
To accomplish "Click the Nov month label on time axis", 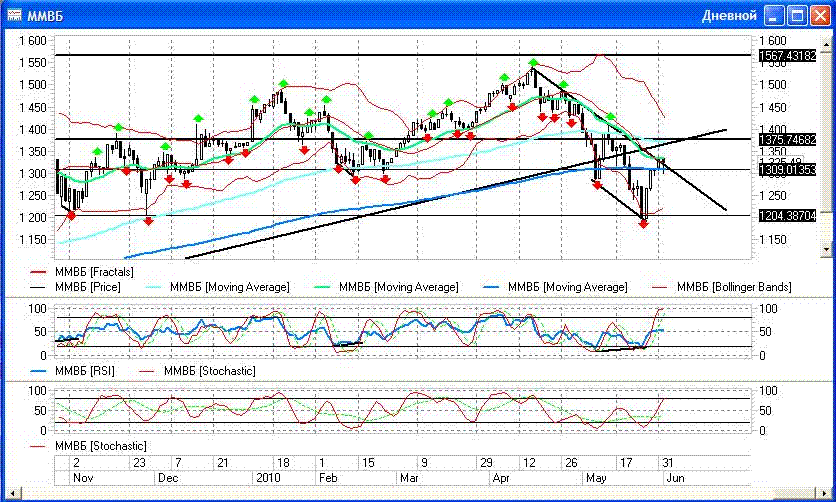I will 83,477.
